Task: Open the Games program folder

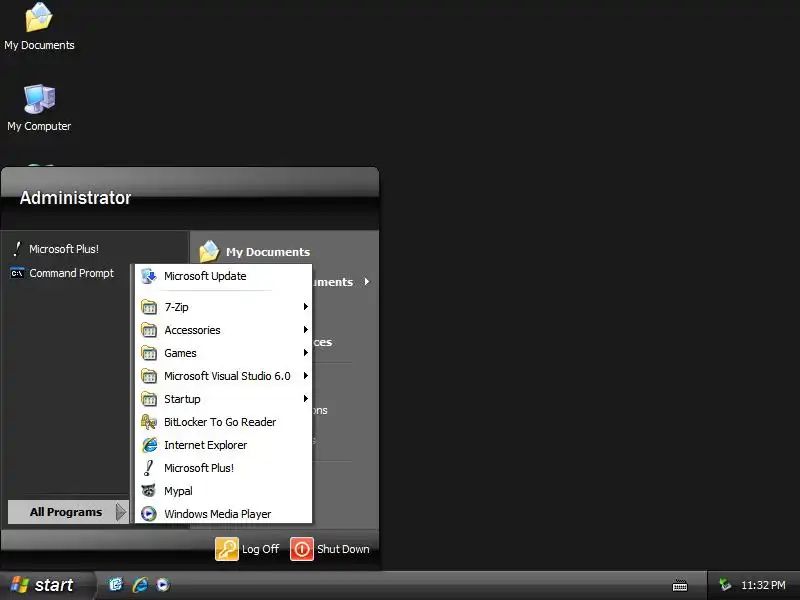Action: (x=223, y=353)
